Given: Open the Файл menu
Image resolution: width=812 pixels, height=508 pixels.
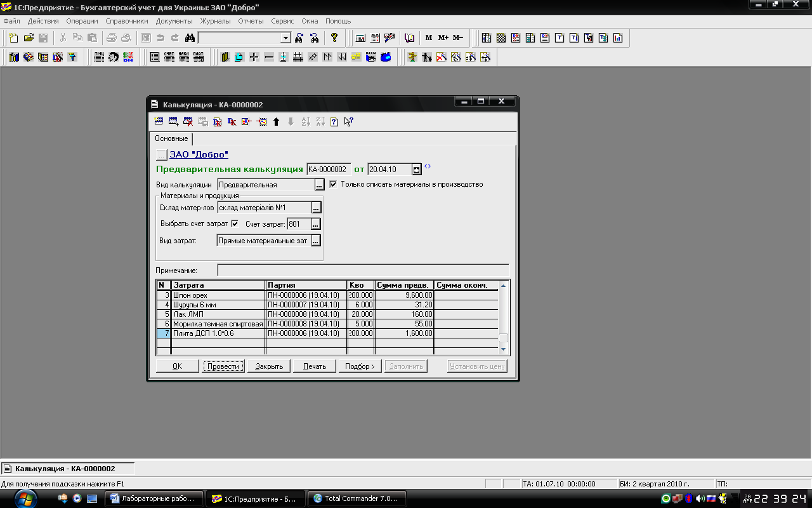Looking at the screenshot, I should pyautogui.click(x=11, y=21).
